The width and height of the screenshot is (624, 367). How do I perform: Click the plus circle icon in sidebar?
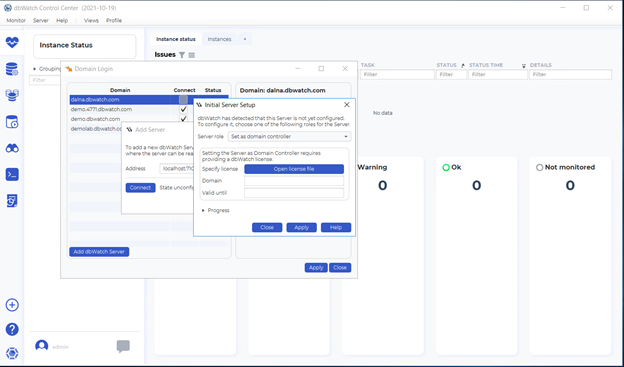coord(12,305)
